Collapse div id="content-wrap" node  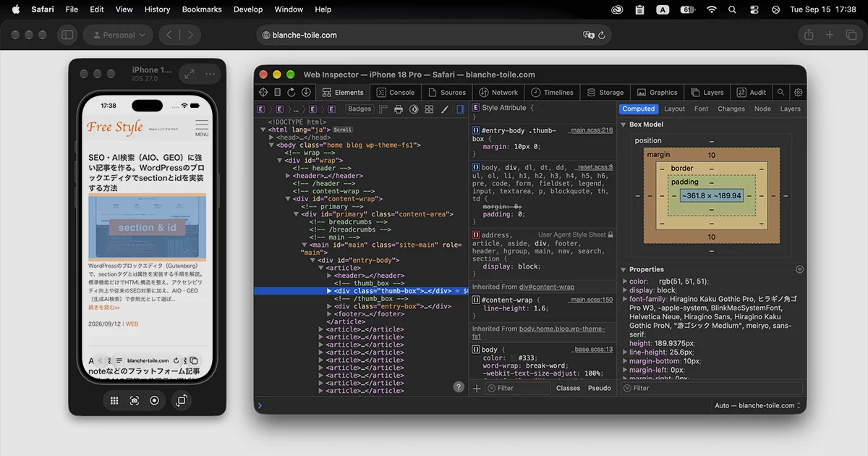coord(288,199)
